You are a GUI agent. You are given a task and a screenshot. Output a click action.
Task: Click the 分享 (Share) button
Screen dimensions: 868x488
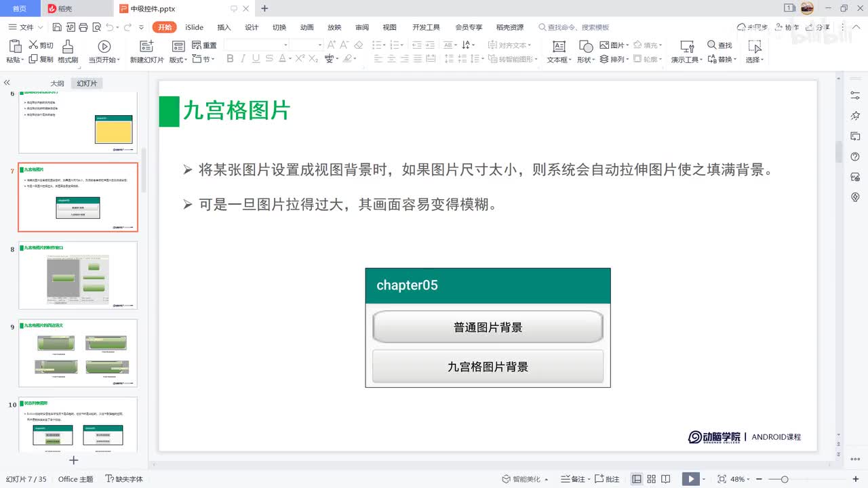pyautogui.click(x=819, y=27)
